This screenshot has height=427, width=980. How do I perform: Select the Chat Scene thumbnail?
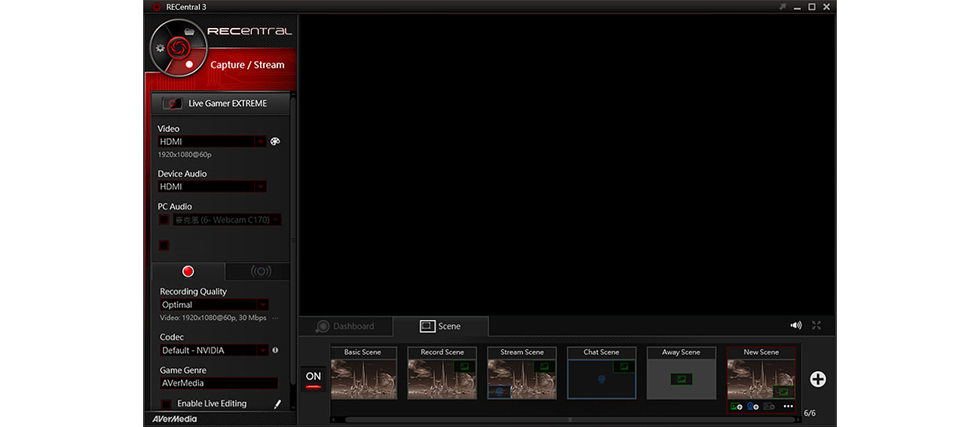point(602,373)
